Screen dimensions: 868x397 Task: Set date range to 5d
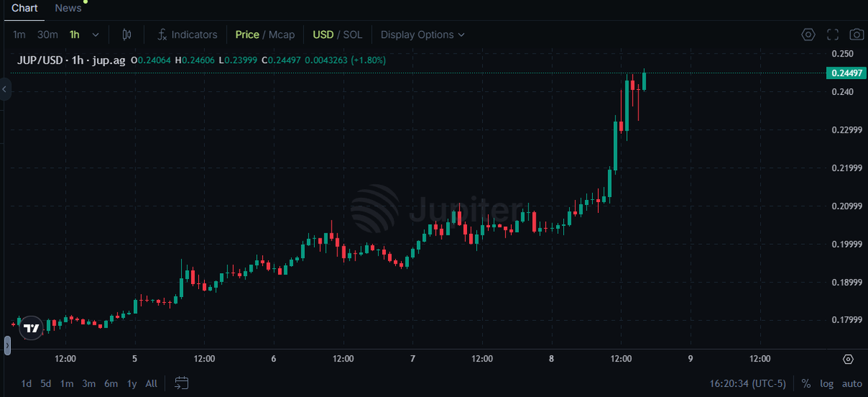click(x=46, y=384)
